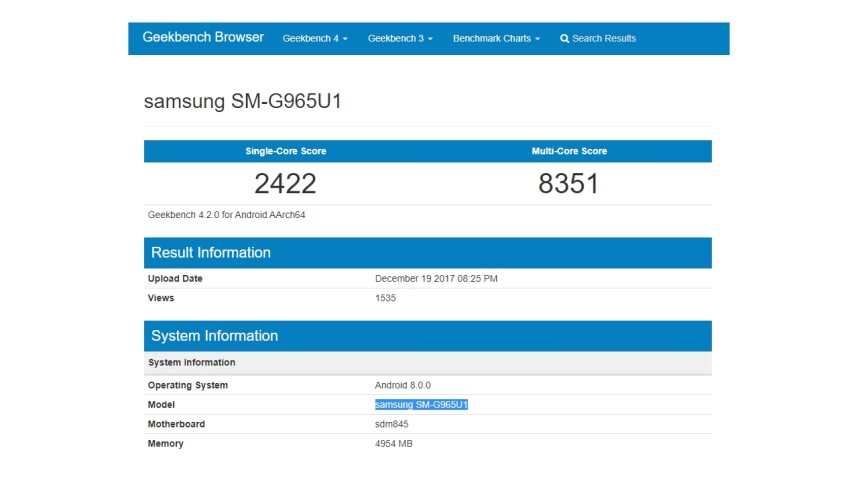Click the samsung SM-G965U1 page heading
858x483 pixels.
[x=243, y=101]
